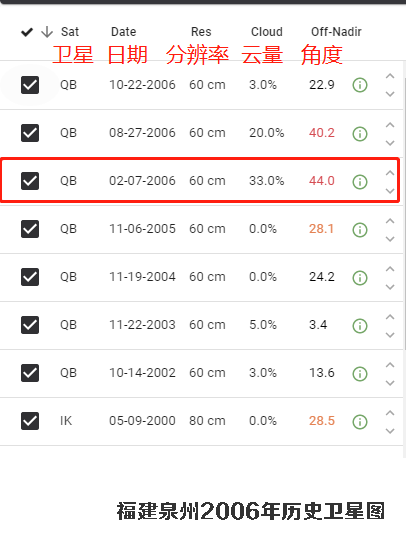Screen dimensions: 406x538
Task: Click the sort direction down arrow
Action: 47,32
